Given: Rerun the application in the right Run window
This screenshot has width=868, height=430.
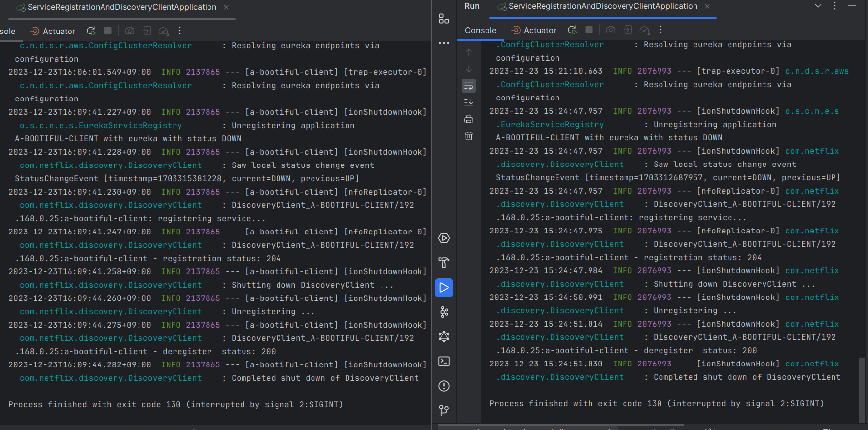Looking at the screenshot, I should pos(572,30).
